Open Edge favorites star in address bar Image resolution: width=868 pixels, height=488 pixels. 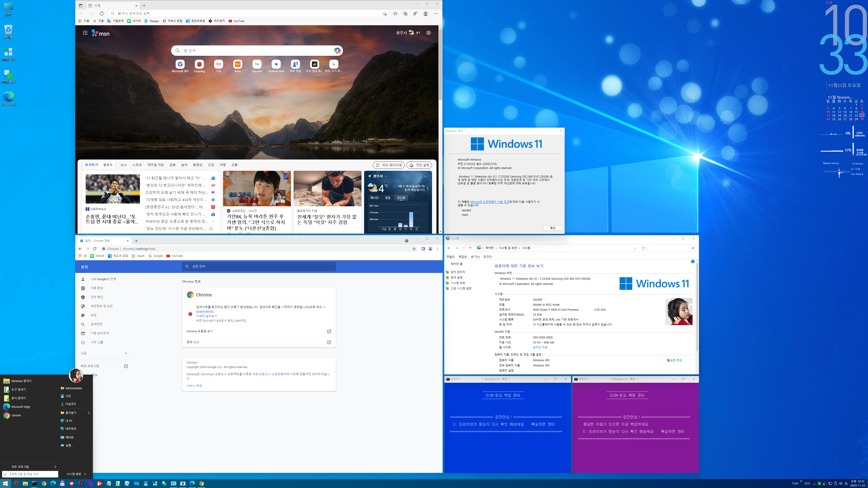coord(384,14)
